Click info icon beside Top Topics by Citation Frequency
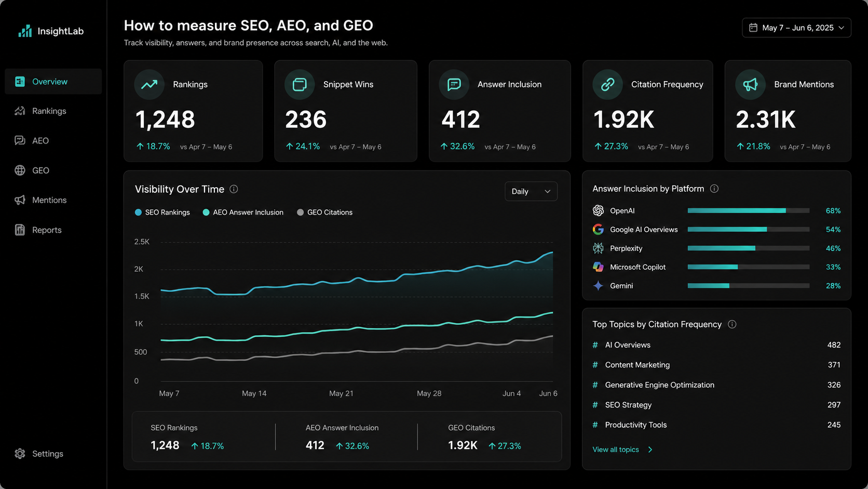This screenshot has width=868, height=489. [x=732, y=324]
